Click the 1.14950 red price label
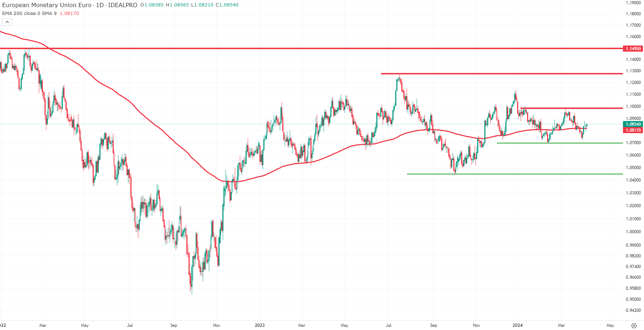Viewport: 644px width, 330px height. click(633, 49)
